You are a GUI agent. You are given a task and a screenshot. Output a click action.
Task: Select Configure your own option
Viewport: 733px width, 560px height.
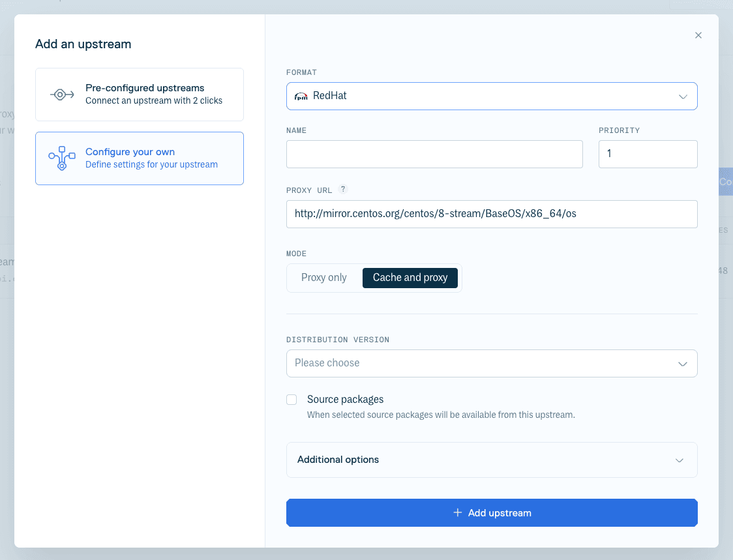(x=140, y=158)
